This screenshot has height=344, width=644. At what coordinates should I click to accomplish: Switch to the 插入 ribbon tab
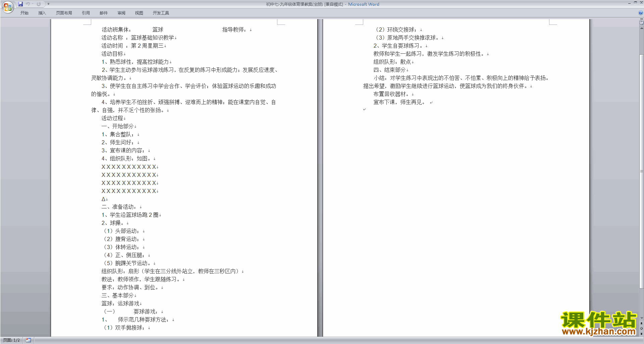click(42, 13)
